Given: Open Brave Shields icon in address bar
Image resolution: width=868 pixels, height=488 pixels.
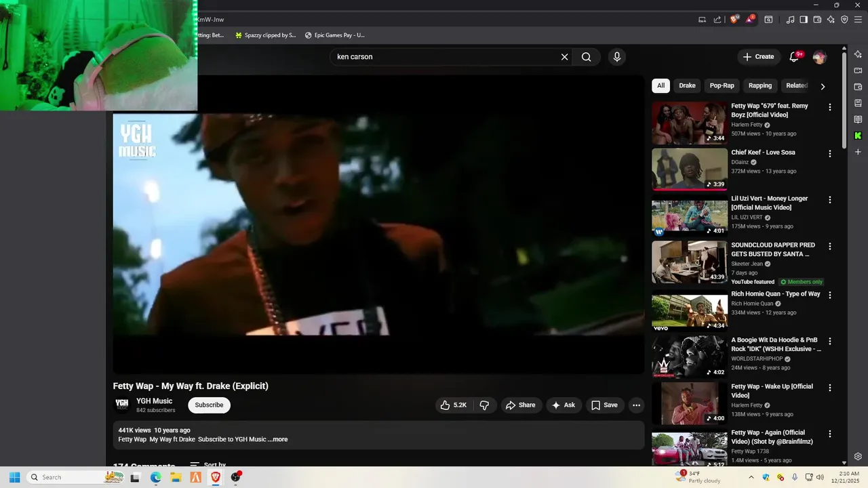Looking at the screenshot, I should 734,20.
